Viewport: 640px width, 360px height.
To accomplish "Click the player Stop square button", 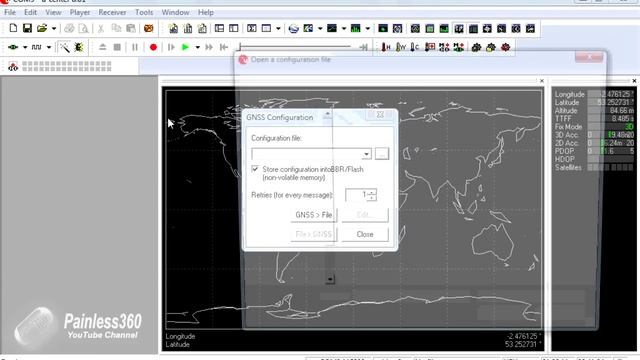I will tap(117, 47).
